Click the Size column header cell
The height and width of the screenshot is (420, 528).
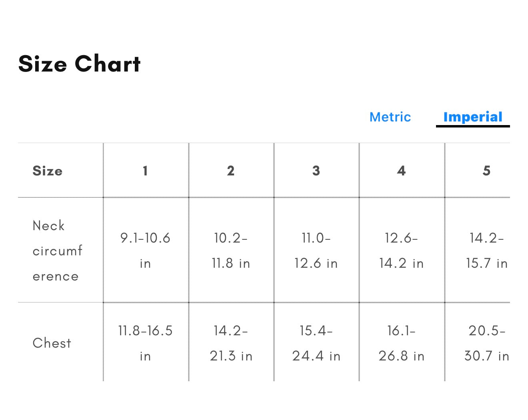[x=60, y=171]
